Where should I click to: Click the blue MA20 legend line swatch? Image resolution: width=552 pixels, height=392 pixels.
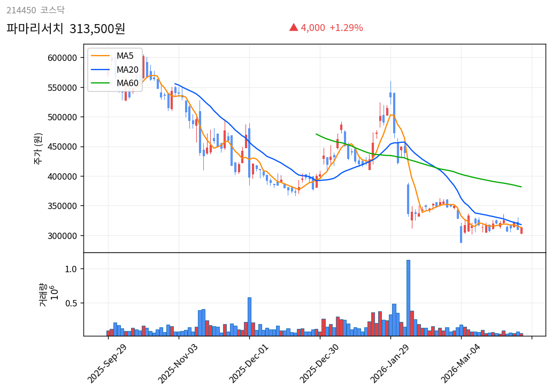pyautogui.click(x=101, y=70)
